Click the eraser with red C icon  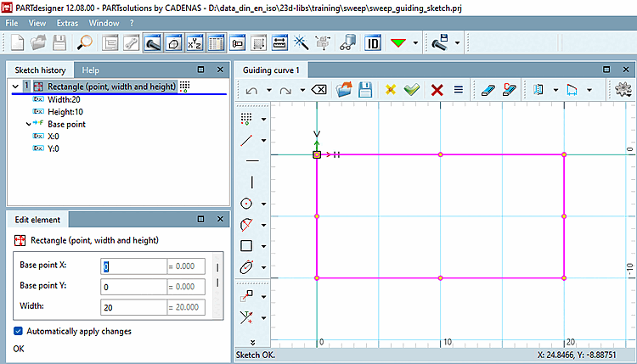point(509,90)
